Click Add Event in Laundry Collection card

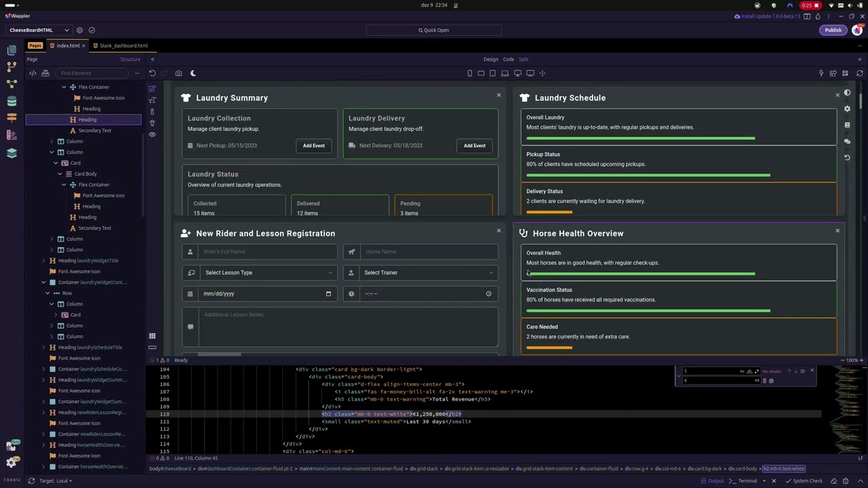click(x=313, y=145)
